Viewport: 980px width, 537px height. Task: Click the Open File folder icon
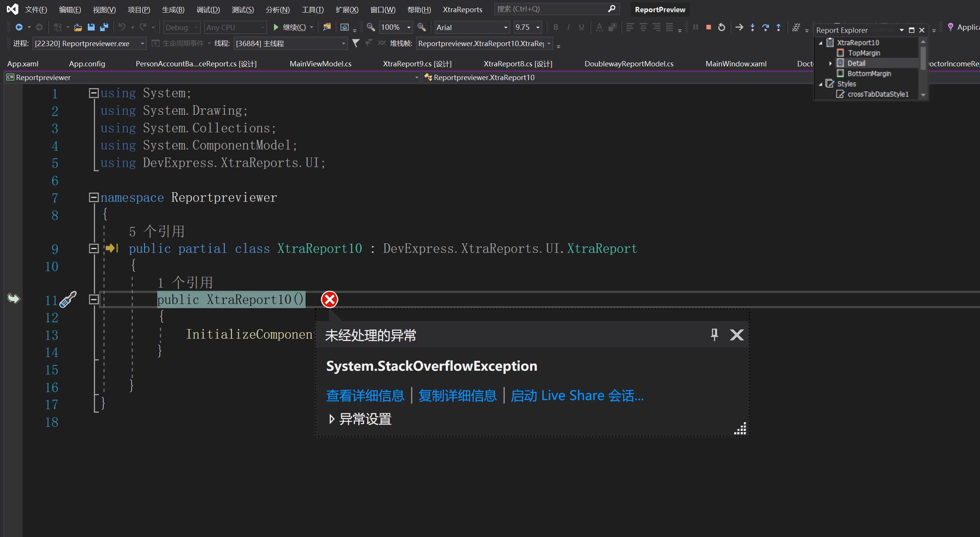78,27
